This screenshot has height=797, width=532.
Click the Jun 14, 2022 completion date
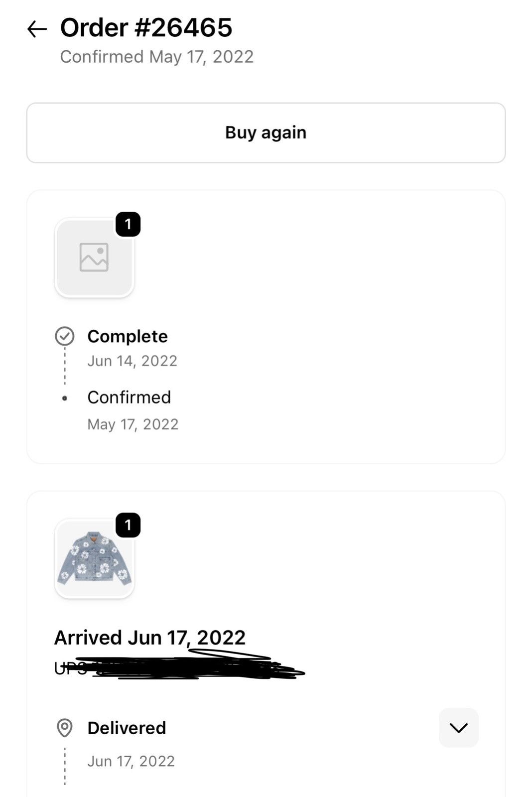[133, 361]
